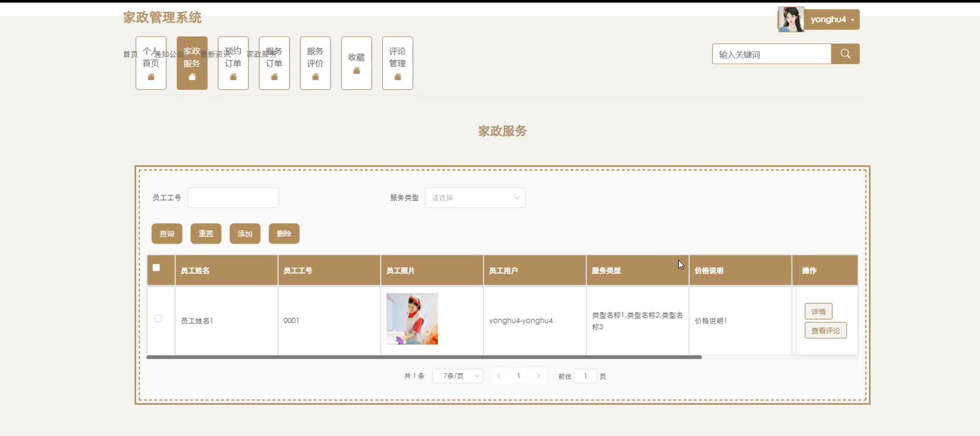Screen dimensions: 980x436
Task: Open the 评论管理 navigation tab
Action: (x=397, y=63)
